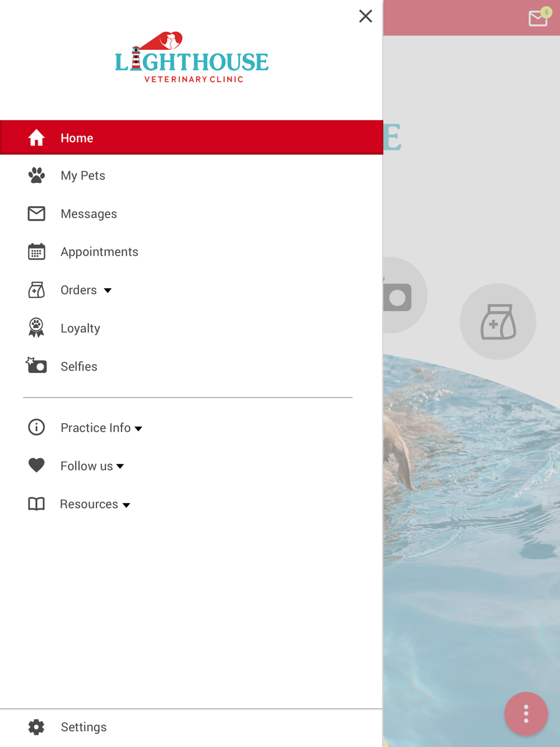Expand the Practice Info dropdown arrow
Viewport: 560px width, 747px height.
tap(138, 429)
